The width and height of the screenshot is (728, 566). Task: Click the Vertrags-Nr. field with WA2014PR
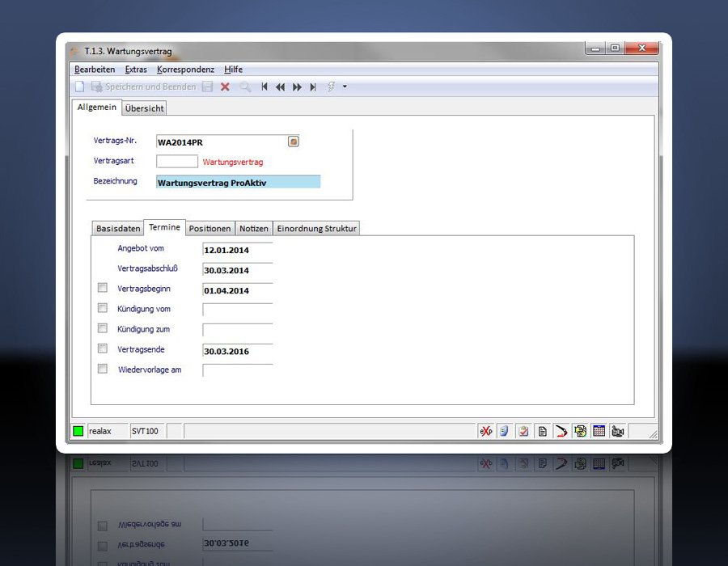(222, 142)
